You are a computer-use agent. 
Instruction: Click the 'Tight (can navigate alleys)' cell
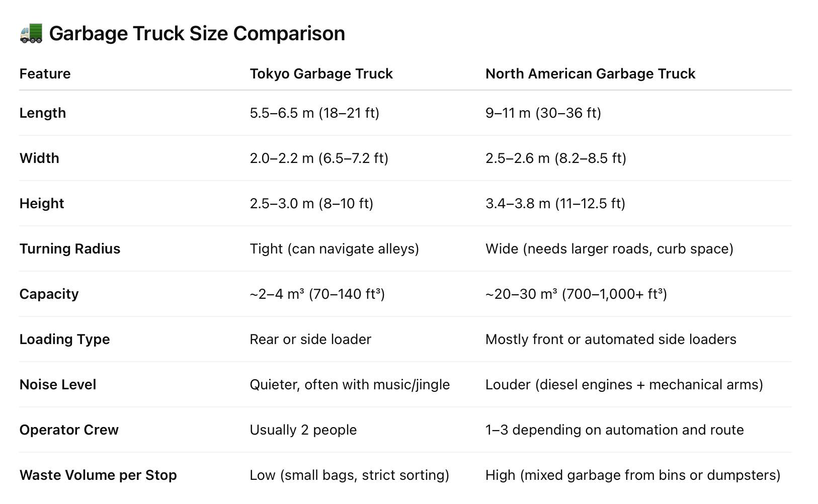pyautogui.click(x=334, y=248)
